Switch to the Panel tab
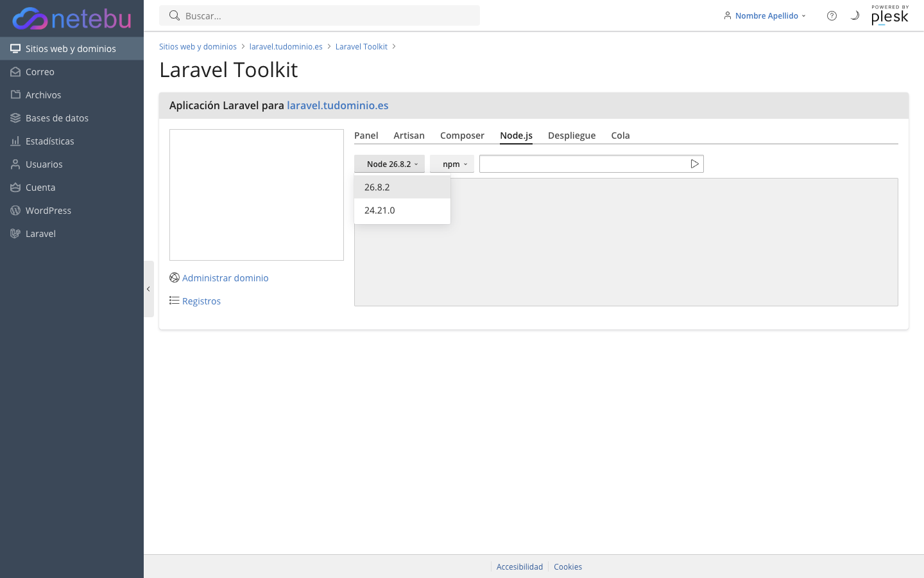Screen dimensions: 924x578 pos(366,136)
